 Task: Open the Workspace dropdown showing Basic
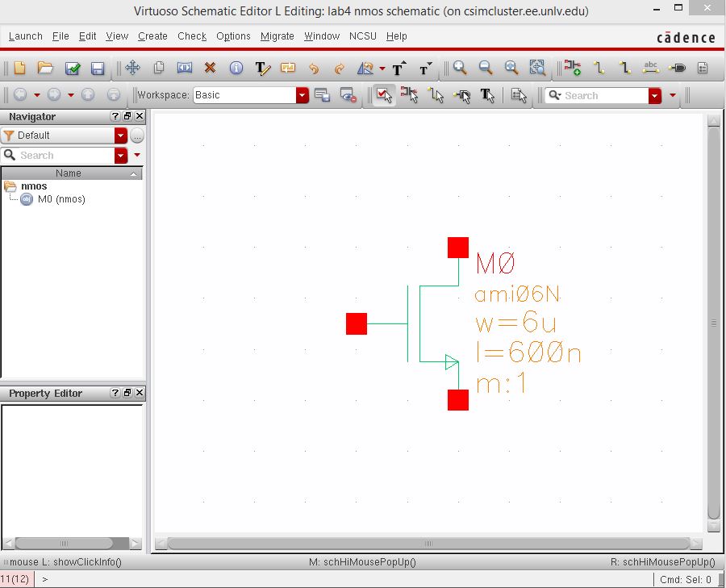(302, 95)
